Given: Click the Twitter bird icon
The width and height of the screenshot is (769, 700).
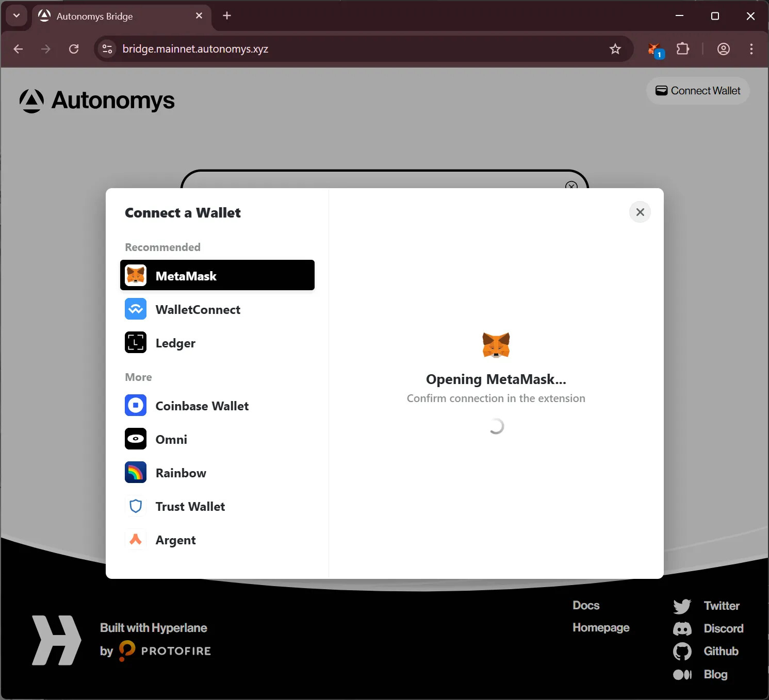Looking at the screenshot, I should click(x=682, y=606).
